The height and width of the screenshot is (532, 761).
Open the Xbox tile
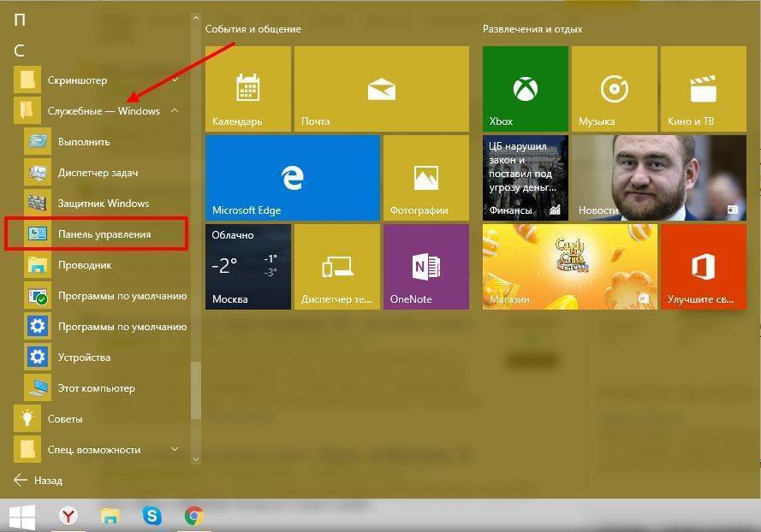(525, 89)
